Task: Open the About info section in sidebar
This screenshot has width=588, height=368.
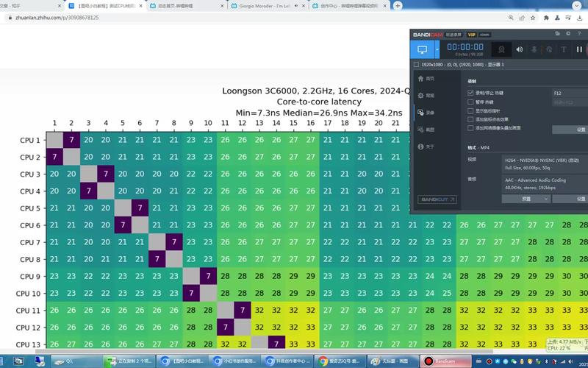Action: tap(426, 146)
